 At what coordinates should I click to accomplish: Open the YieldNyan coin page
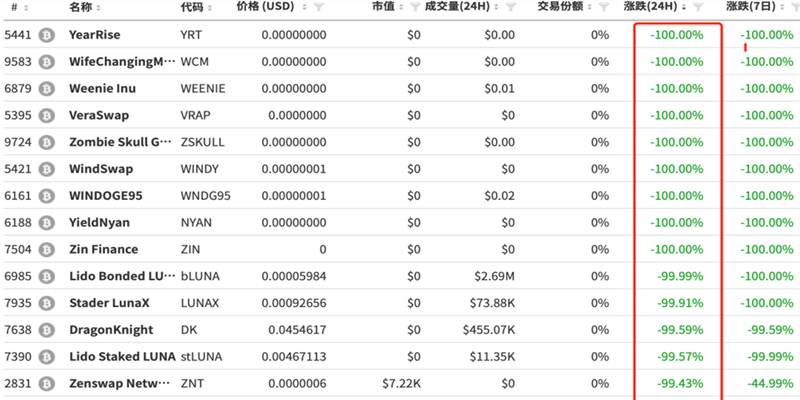tap(99, 222)
